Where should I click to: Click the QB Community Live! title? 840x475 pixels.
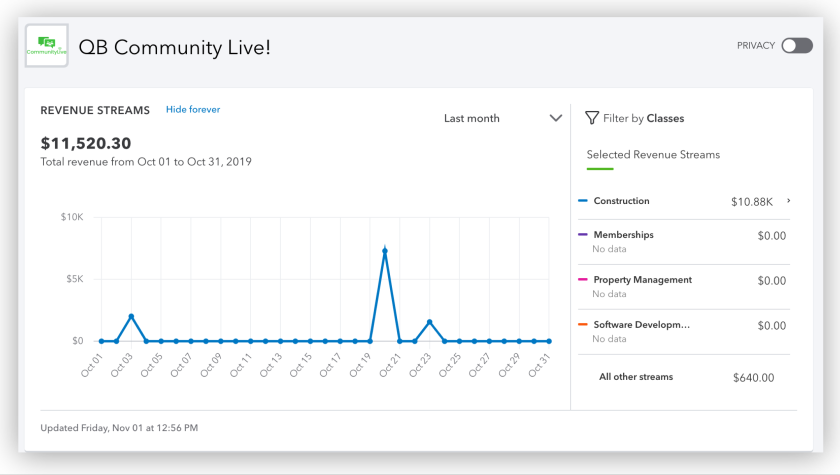click(x=175, y=47)
